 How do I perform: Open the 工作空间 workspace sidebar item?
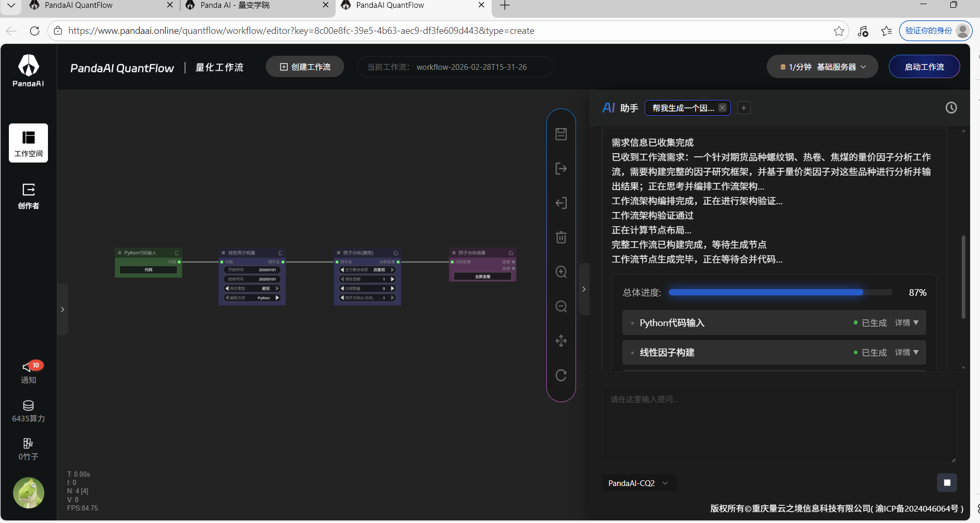point(28,143)
